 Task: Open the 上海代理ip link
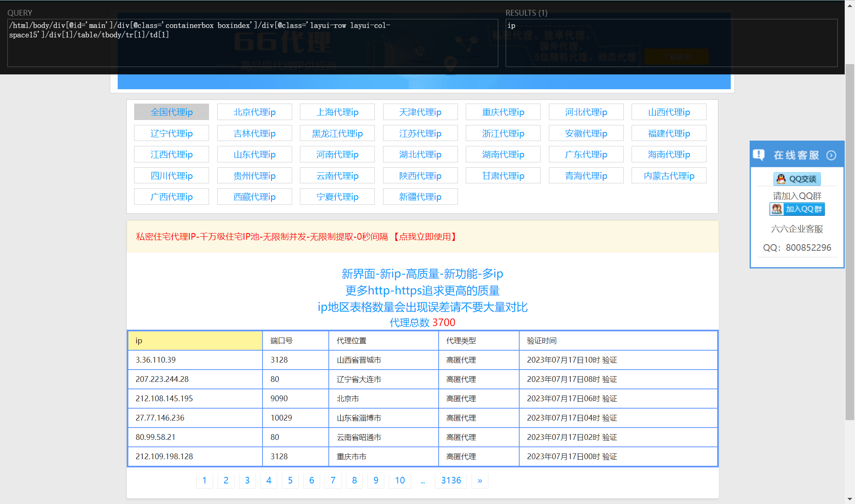(x=337, y=112)
